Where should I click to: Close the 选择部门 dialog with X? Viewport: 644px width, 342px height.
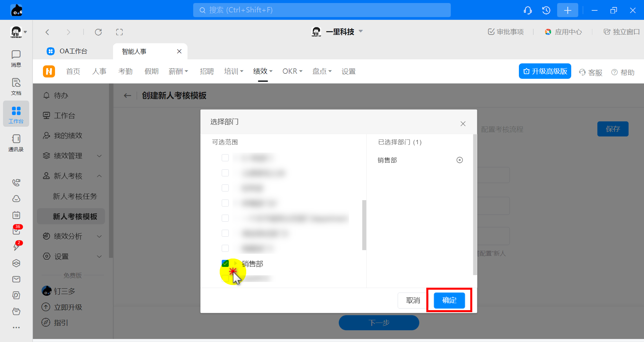[x=463, y=124]
